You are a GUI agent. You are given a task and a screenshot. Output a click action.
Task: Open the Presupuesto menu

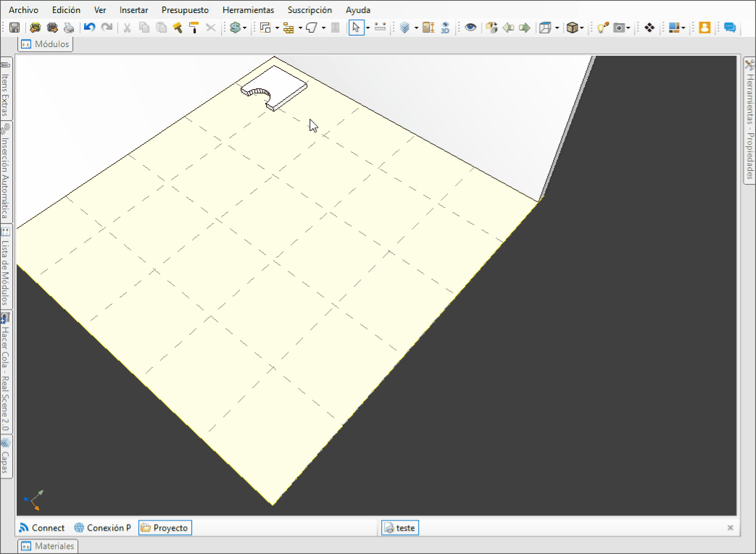[185, 9]
